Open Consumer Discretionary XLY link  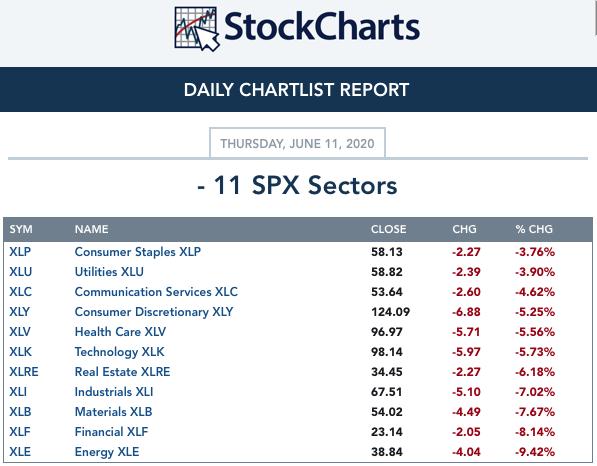[x=154, y=312]
